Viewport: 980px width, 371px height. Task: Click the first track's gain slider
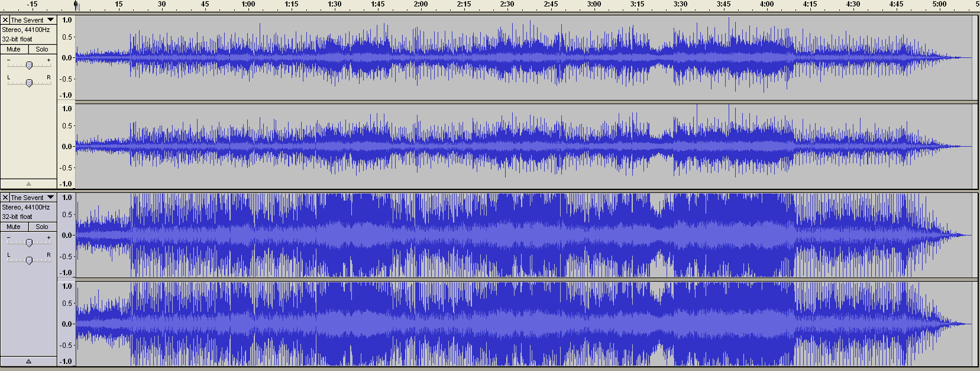click(29, 65)
